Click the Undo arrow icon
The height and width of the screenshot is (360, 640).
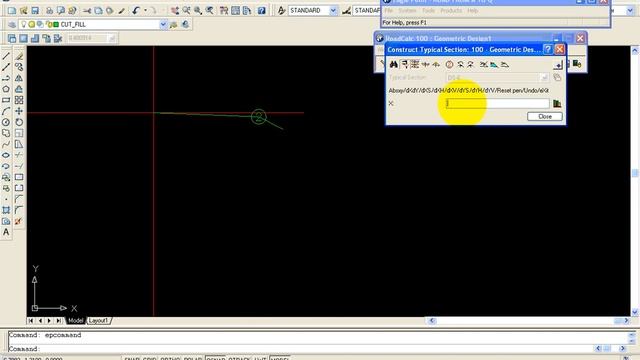tap(136, 11)
